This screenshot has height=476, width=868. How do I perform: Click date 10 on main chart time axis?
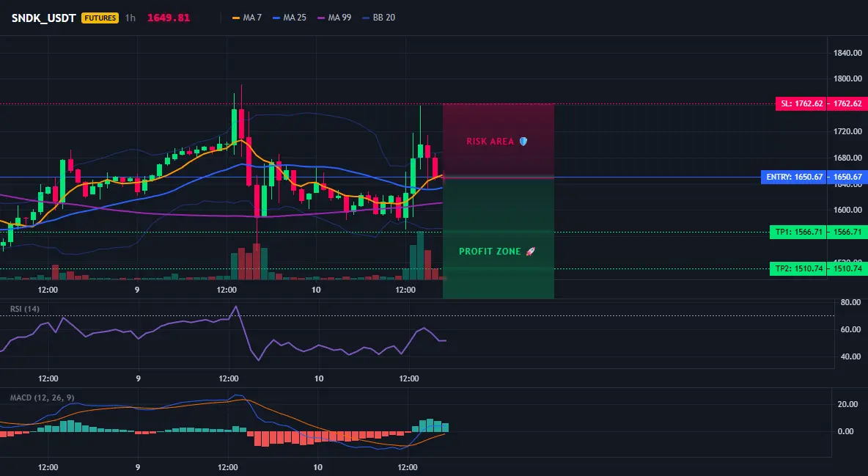pos(316,290)
